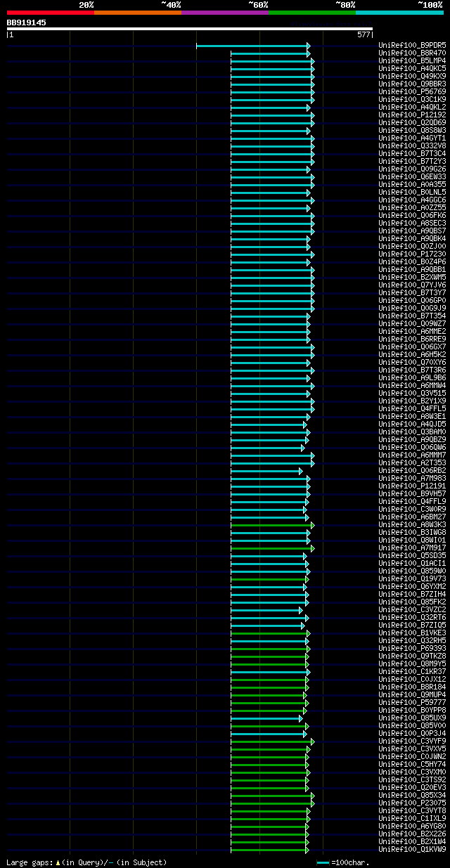Select hit label UniRef100_Q332V8
The height and width of the screenshot is (868, 450).
pos(412,145)
